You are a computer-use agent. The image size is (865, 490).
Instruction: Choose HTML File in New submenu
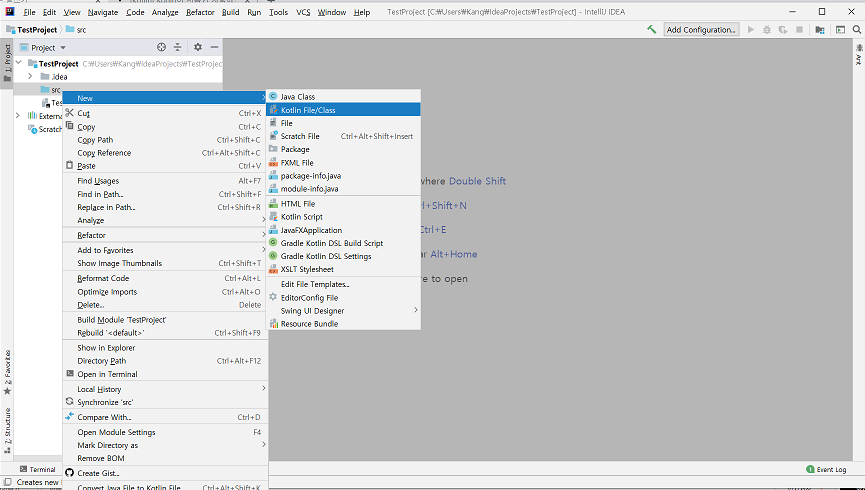tap(343, 204)
